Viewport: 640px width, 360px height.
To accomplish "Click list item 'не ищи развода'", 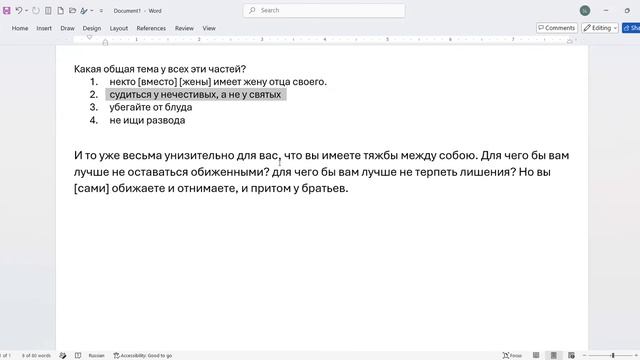I will click(147, 120).
